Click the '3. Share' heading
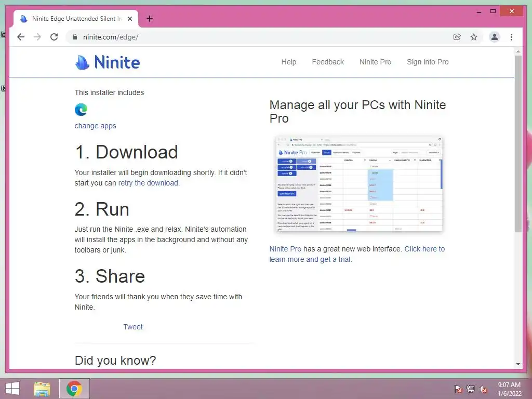This screenshot has height=399, width=532. tap(110, 276)
